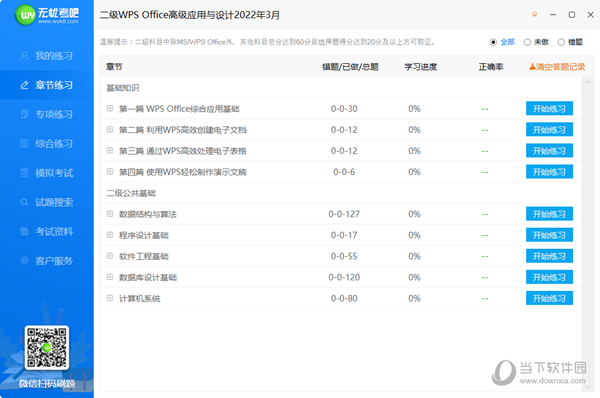This screenshot has height=398, width=600.
Task: Click the 0-0-17 count value
Action: tap(344, 235)
